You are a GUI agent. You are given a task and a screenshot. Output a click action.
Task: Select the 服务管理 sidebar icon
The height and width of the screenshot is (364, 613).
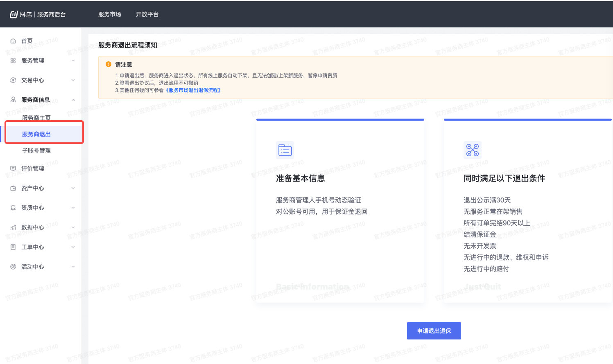[14, 60]
